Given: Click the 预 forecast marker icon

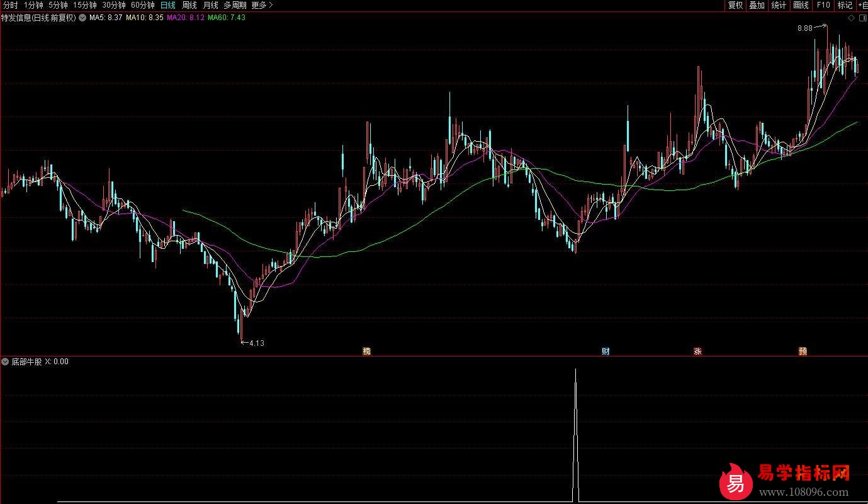Looking at the screenshot, I should click(803, 352).
